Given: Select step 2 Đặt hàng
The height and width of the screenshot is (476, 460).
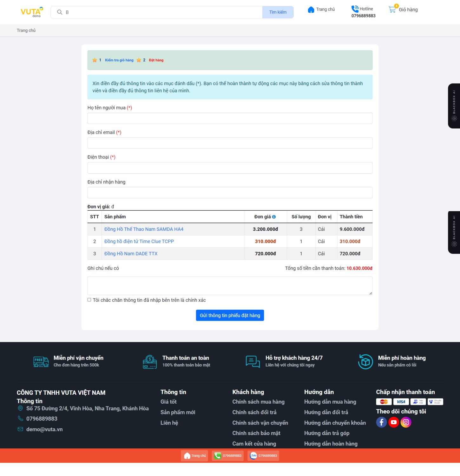Looking at the screenshot, I should point(156,60).
